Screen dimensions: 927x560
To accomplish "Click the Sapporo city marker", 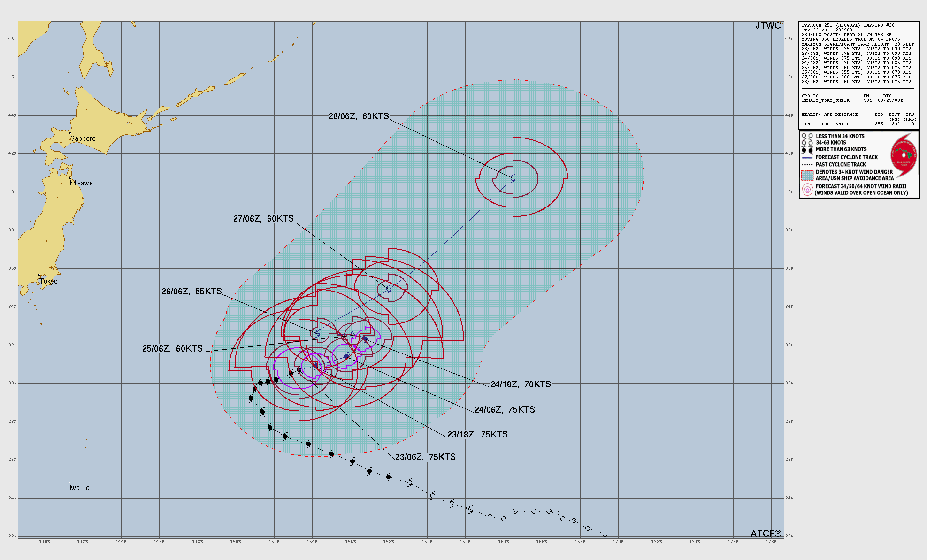I will pyautogui.click(x=70, y=133).
